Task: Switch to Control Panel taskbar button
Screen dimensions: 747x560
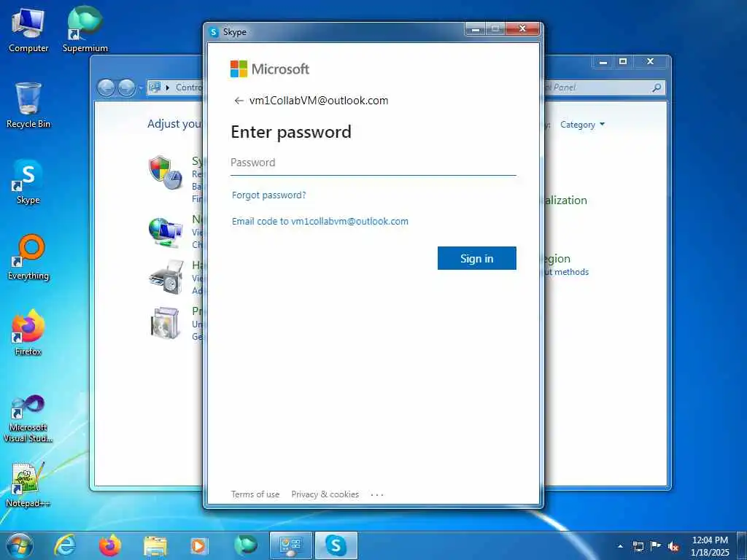Action: (x=290, y=545)
